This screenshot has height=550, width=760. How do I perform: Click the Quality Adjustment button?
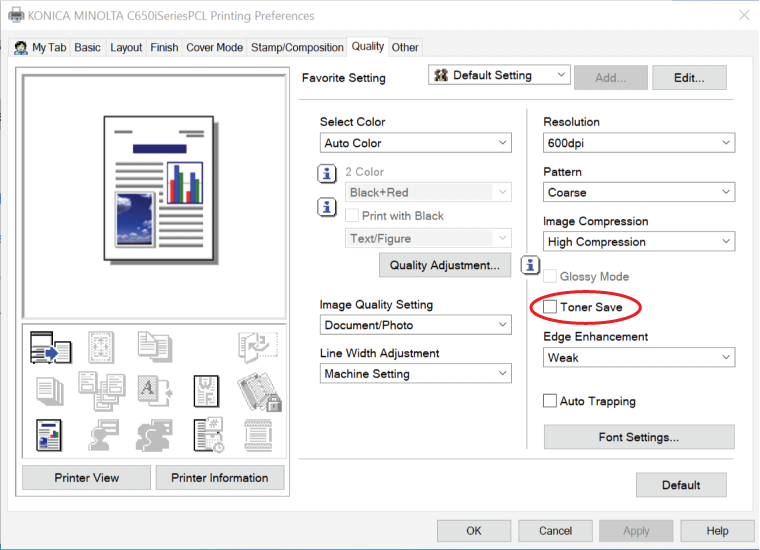pos(444,265)
